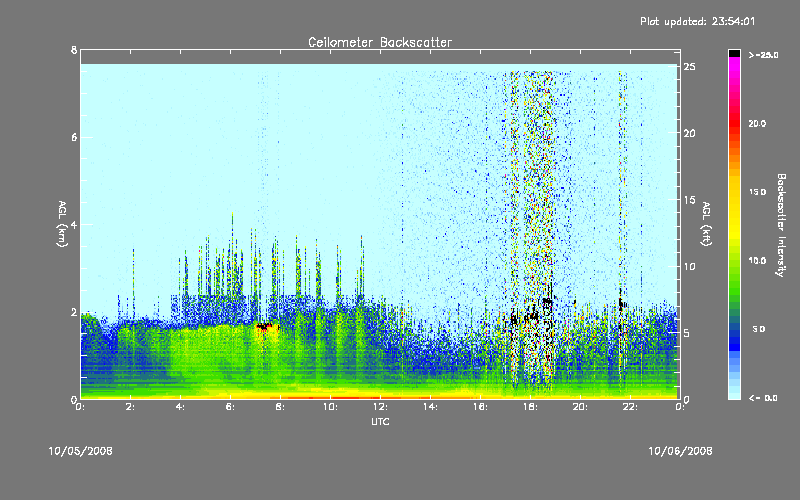This screenshot has height=500, width=800.
Task: Click the '2:' hour tick label
Action: [x=131, y=407]
